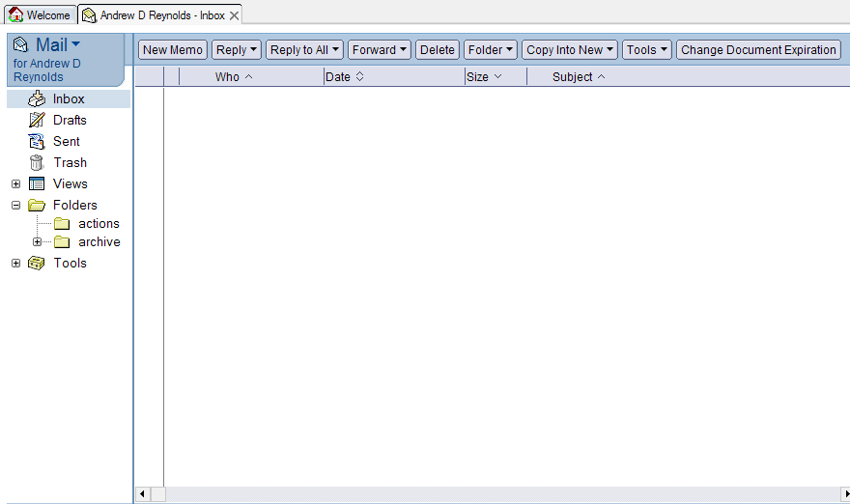The width and height of the screenshot is (850, 504).
Task: Click the Inbox envelope icon
Action: click(x=37, y=99)
